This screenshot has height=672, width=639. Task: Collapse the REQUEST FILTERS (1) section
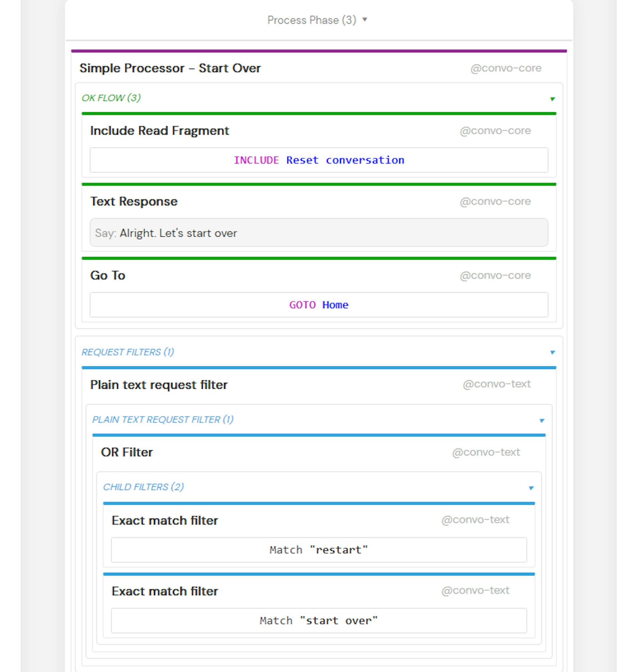pyautogui.click(x=552, y=351)
